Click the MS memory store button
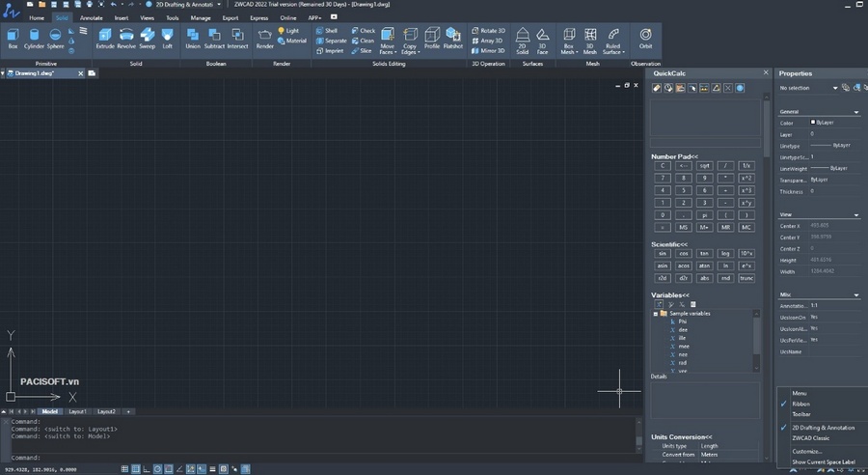The width and height of the screenshot is (868, 475). pyautogui.click(x=683, y=227)
